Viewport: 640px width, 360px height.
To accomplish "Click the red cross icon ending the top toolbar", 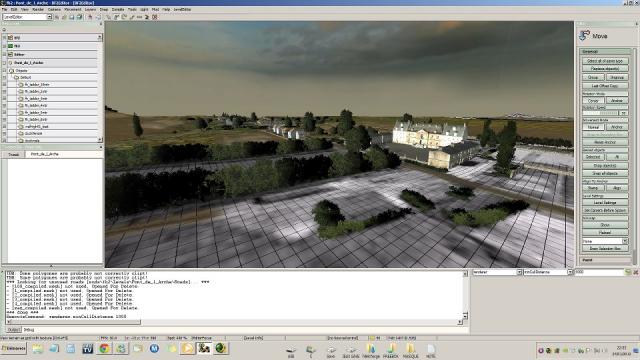I will click(x=155, y=17).
